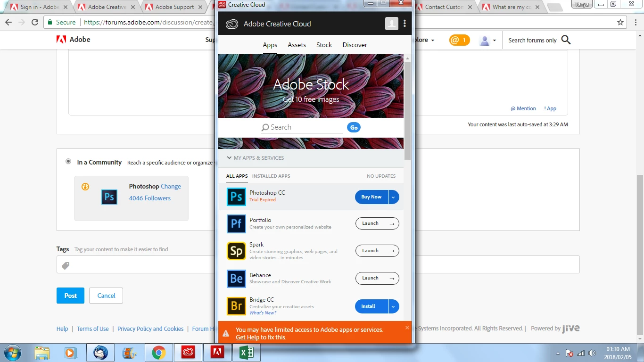This screenshot has height=362, width=644.
Task: Click the Search forums only field
Action: [x=532, y=41]
